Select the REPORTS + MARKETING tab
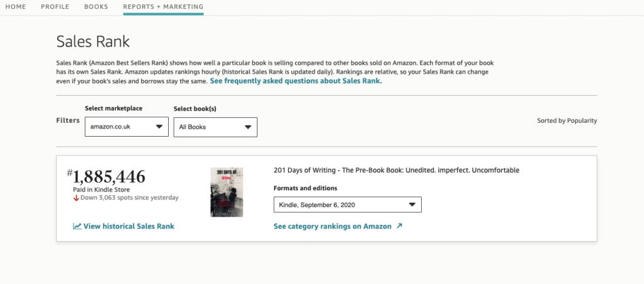Image resolution: width=644 pixels, height=284 pixels. click(163, 7)
